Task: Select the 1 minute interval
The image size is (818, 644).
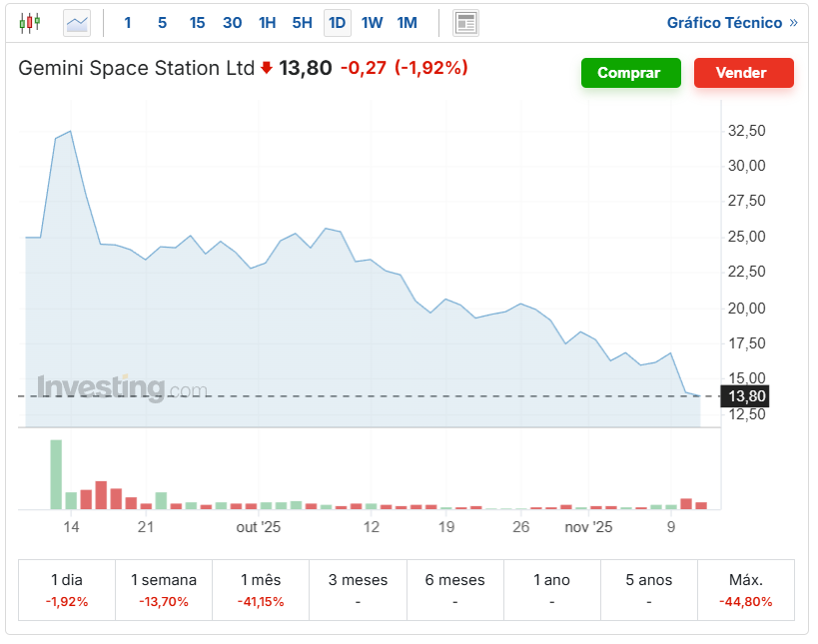Action: tap(127, 22)
